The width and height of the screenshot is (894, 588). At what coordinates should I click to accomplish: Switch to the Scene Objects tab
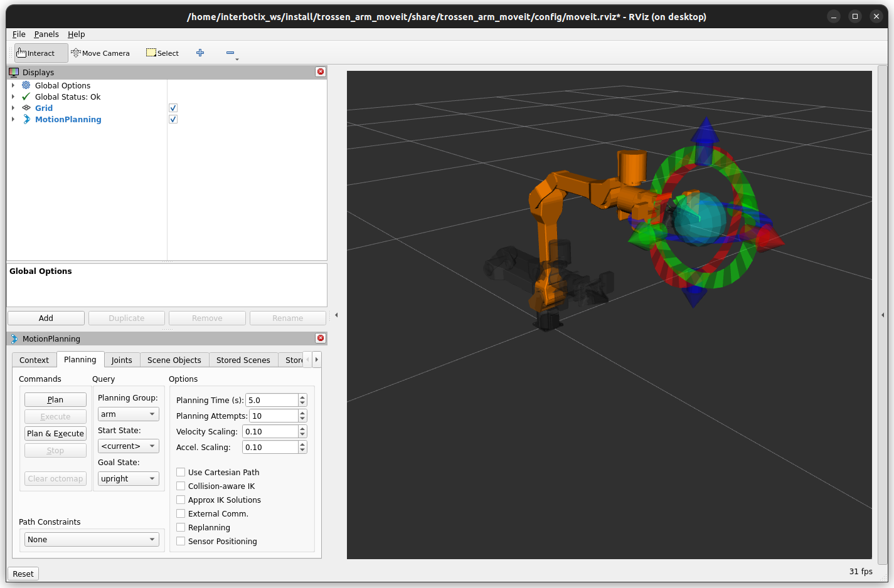[x=174, y=360]
